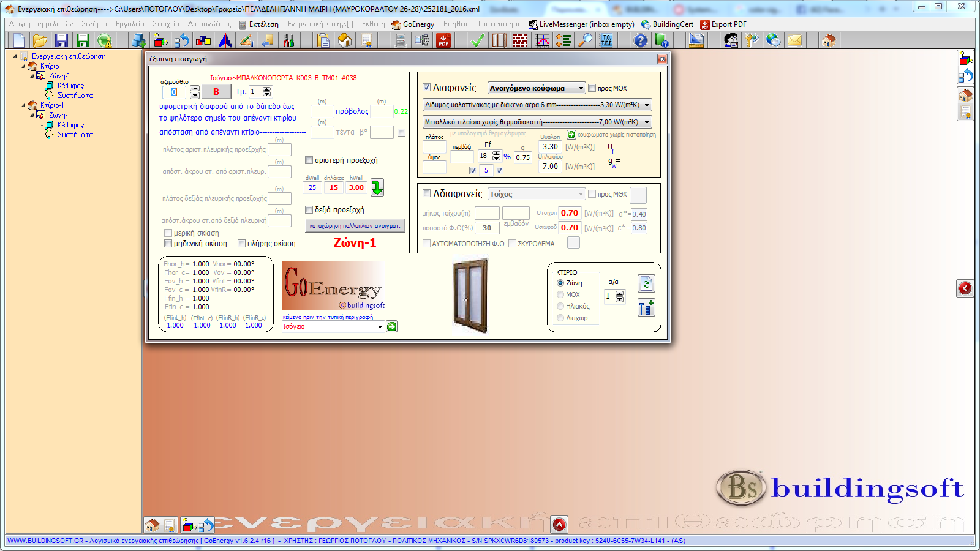Open the Δίδυμος υαλοπίνακας glazing dropdown

(x=646, y=105)
